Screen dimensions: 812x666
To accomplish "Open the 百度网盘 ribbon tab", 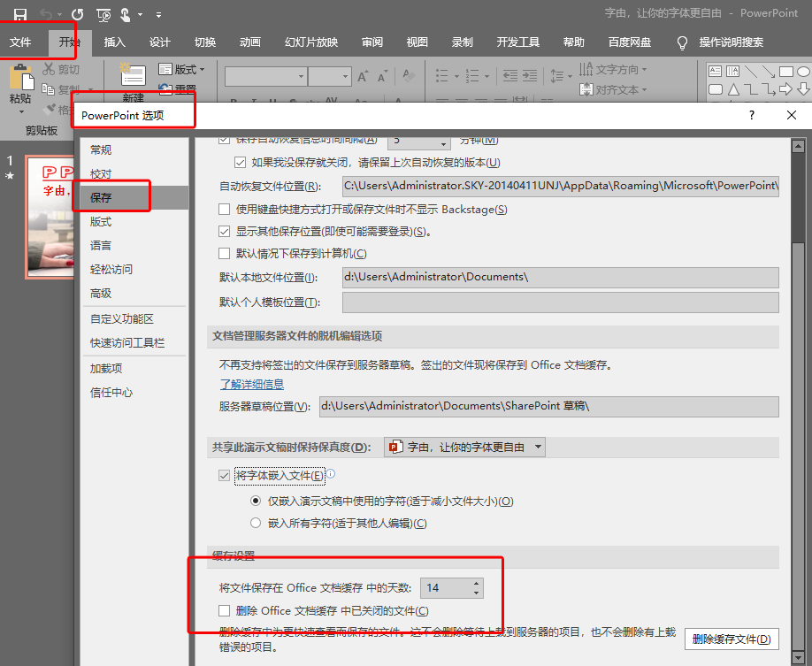I will pyautogui.click(x=630, y=42).
